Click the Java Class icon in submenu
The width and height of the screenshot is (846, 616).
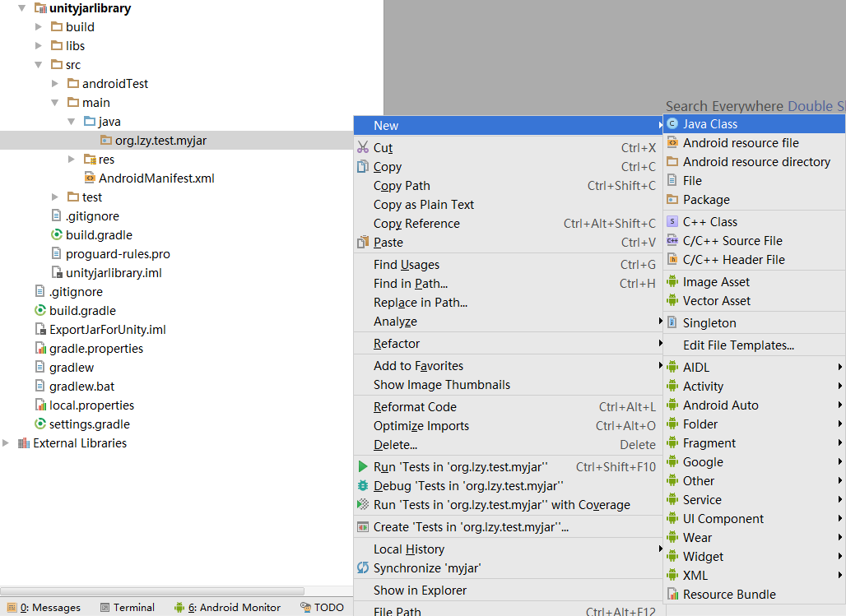672,124
